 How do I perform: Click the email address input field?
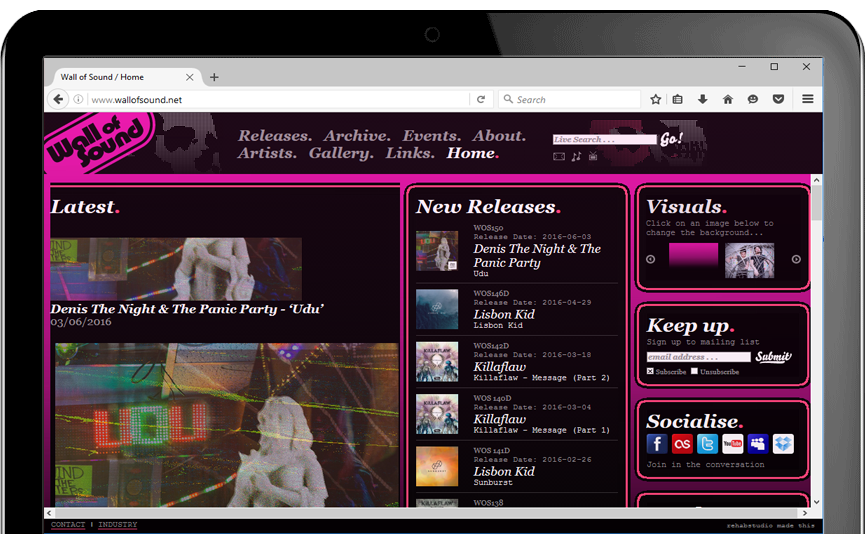tap(698, 357)
